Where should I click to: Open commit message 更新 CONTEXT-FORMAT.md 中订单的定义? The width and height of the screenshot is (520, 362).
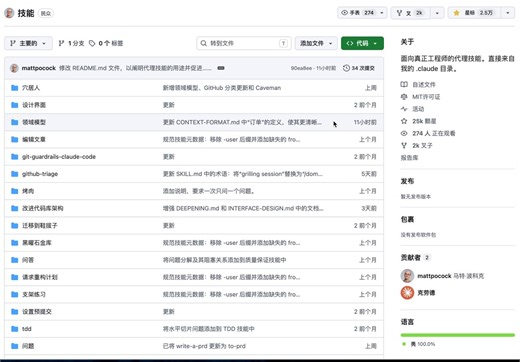pyautogui.click(x=242, y=122)
